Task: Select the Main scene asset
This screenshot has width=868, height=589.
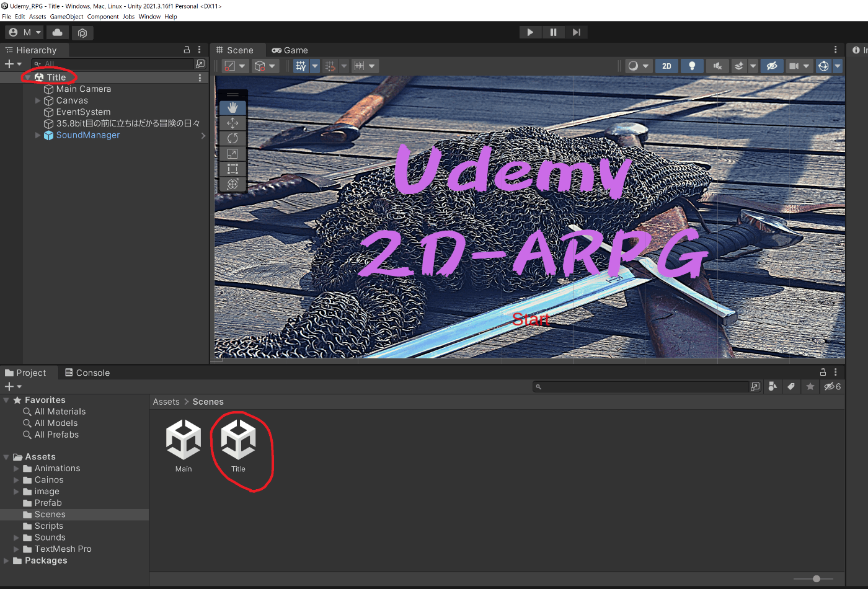Action: (x=184, y=446)
